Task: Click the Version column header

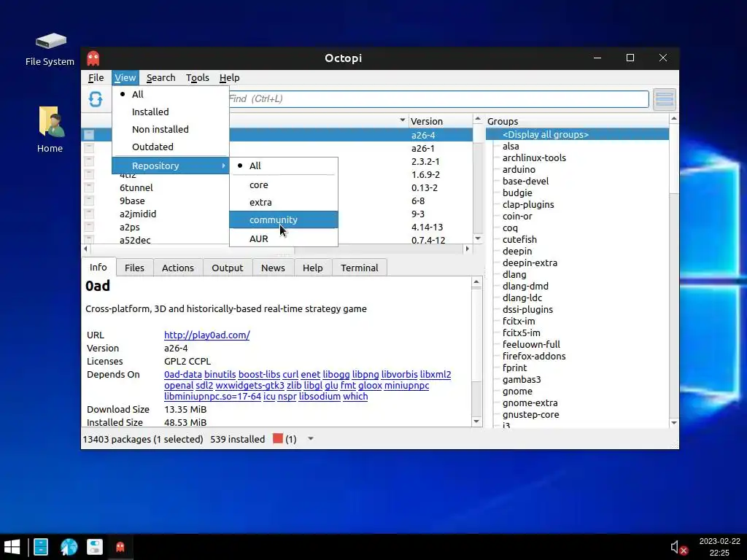Action: (x=440, y=121)
